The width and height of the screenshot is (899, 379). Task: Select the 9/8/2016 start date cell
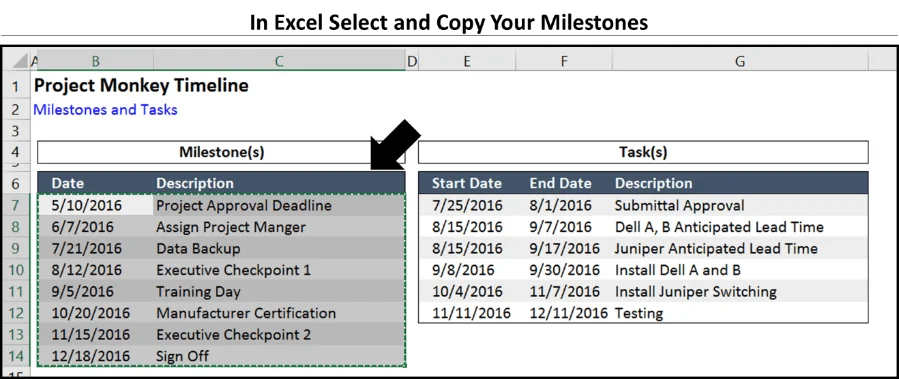coord(467,270)
